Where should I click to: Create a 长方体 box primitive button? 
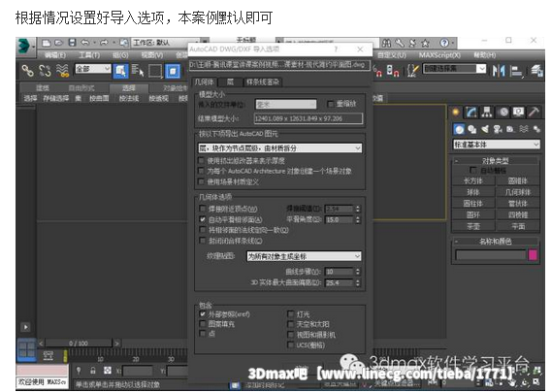pyautogui.click(x=473, y=181)
